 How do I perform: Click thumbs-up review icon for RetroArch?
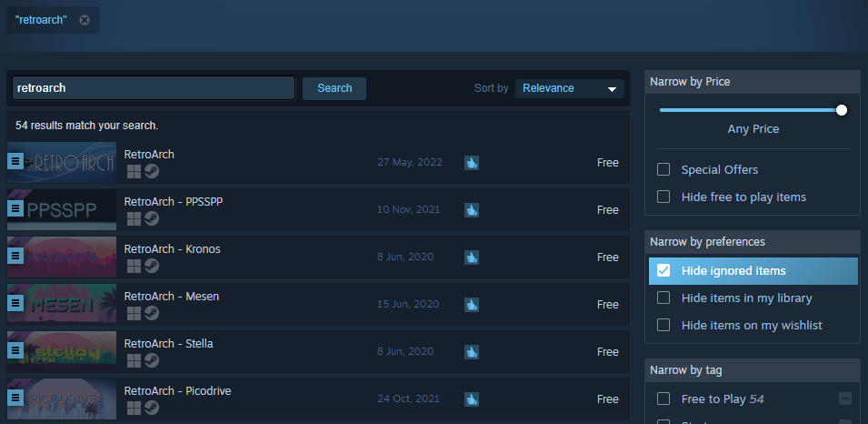pyautogui.click(x=471, y=162)
